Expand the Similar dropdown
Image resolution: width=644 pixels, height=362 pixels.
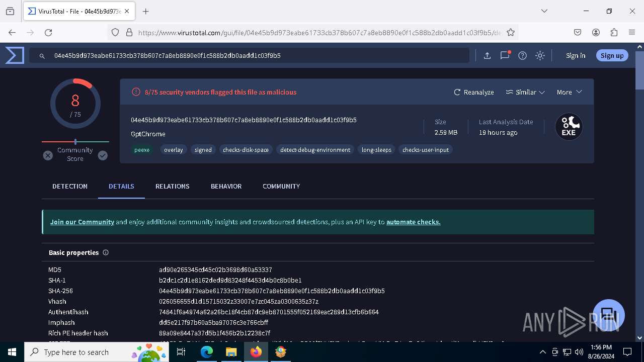point(525,92)
